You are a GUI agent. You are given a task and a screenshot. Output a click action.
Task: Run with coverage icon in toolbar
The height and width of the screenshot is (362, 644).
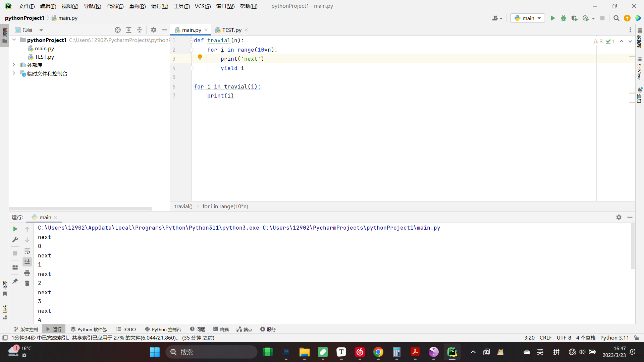click(x=574, y=18)
